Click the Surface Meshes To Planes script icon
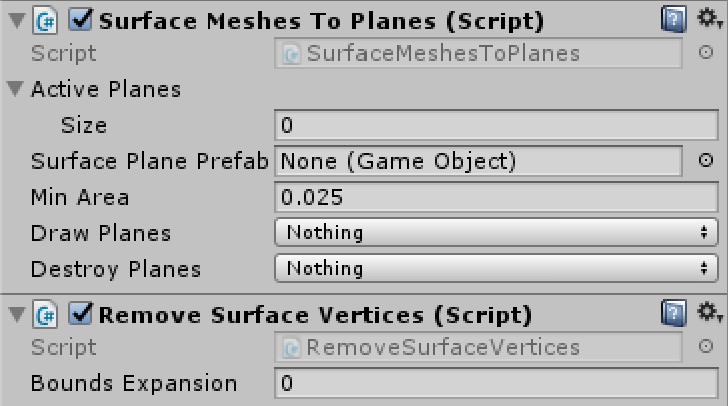728x406 pixels. [46, 21]
